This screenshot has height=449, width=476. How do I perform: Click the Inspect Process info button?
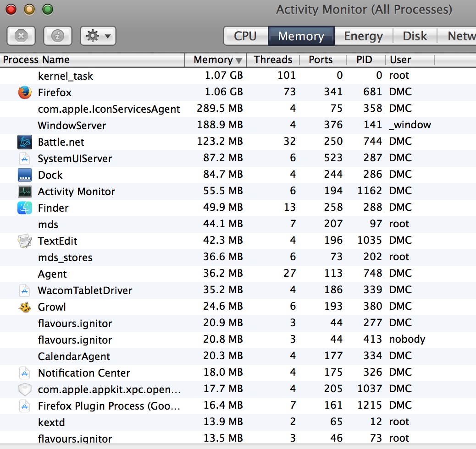[58, 36]
